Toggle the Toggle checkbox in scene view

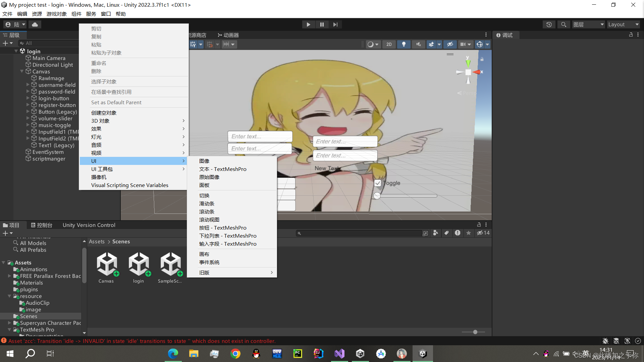(x=378, y=183)
